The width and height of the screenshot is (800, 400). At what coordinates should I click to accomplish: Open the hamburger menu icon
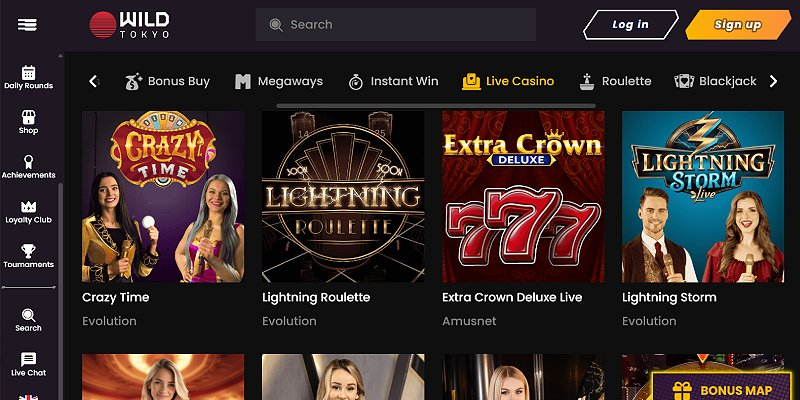tap(27, 24)
